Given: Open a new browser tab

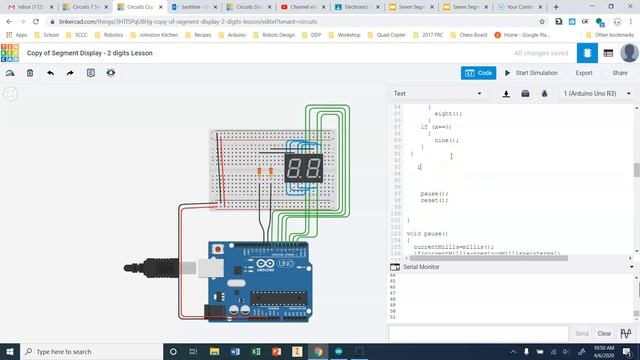Looking at the screenshot, I should tap(556, 7).
